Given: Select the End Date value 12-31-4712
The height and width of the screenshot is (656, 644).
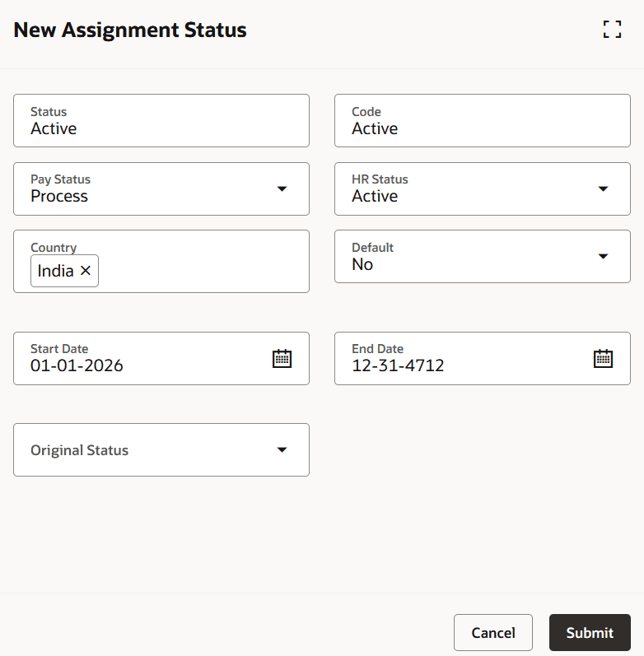Looking at the screenshot, I should click(x=398, y=365).
